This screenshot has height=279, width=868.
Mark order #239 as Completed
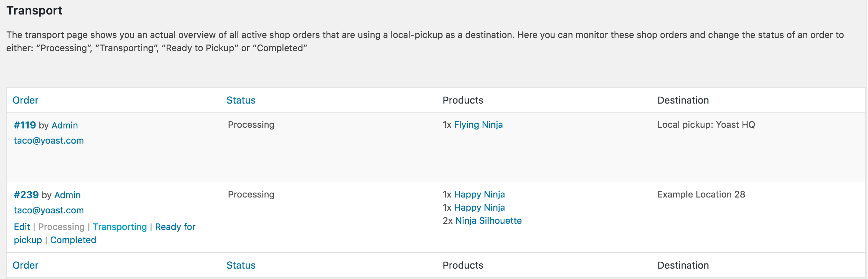[x=73, y=240]
